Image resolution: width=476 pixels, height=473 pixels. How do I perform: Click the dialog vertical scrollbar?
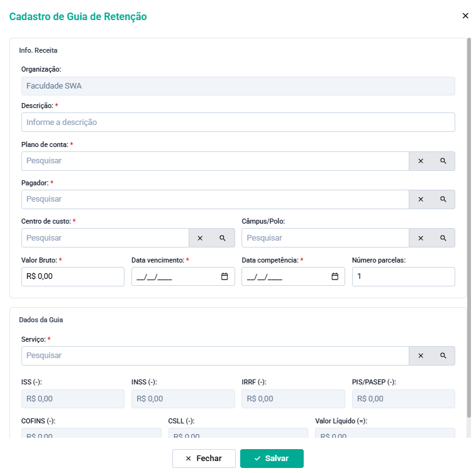[468, 227]
